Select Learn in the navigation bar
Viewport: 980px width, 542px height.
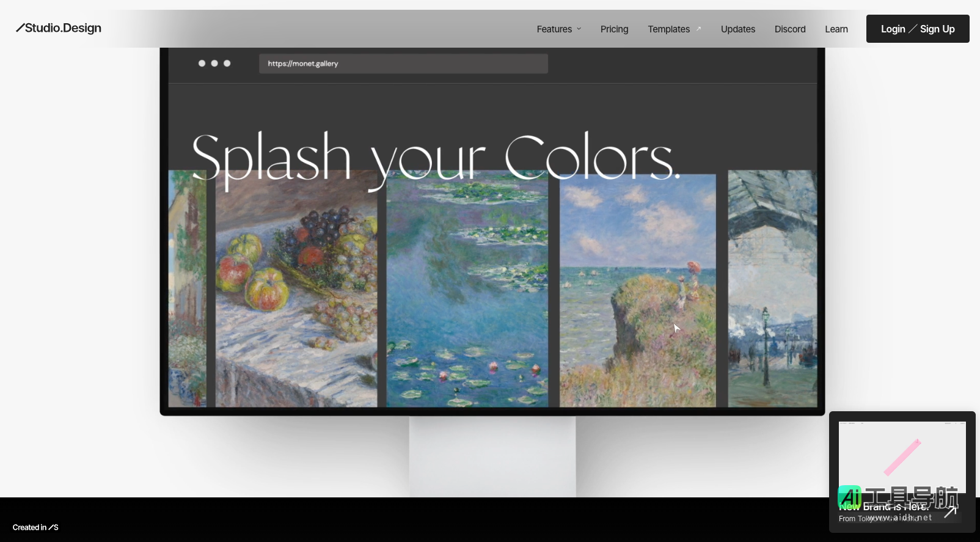[x=836, y=29]
